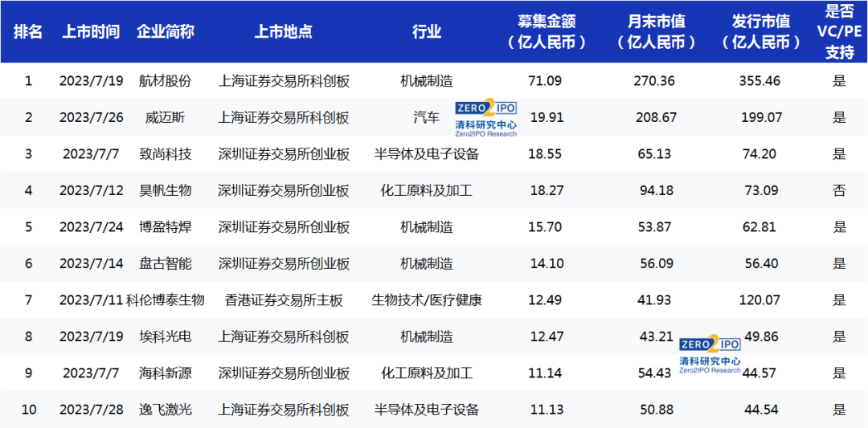Click the date 2023/7/26
The width and height of the screenshot is (868, 428).
pyautogui.click(x=92, y=118)
